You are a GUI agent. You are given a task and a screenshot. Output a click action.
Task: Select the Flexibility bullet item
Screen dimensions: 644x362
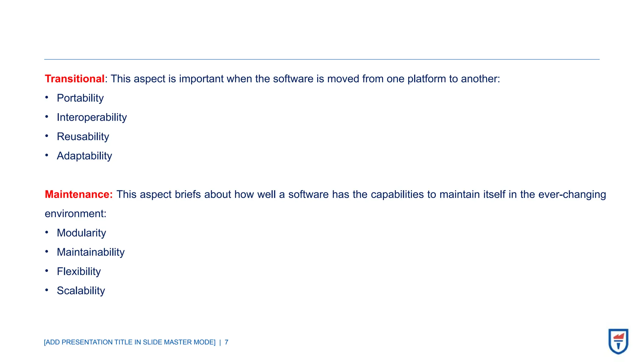coord(79,271)
